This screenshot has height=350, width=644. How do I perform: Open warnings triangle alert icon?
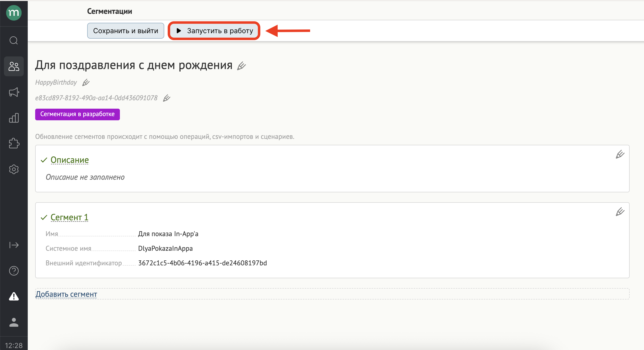[x=14, y=296]
